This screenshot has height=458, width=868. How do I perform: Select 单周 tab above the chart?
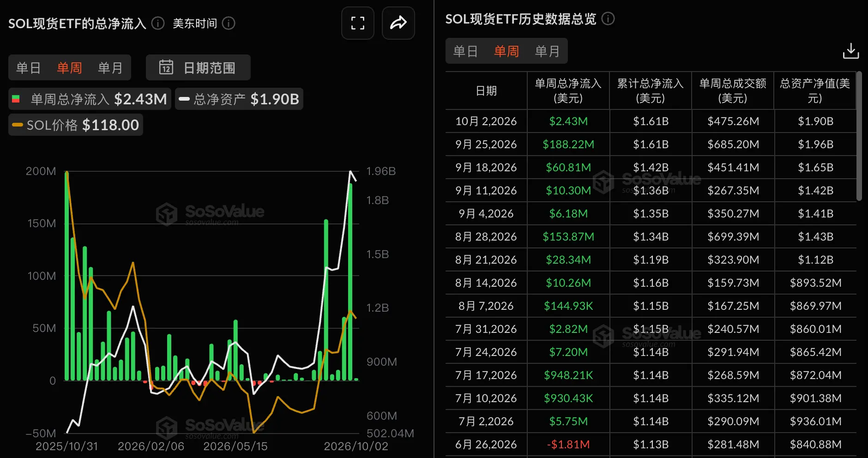pyautogui.click(x=69, y=68)
